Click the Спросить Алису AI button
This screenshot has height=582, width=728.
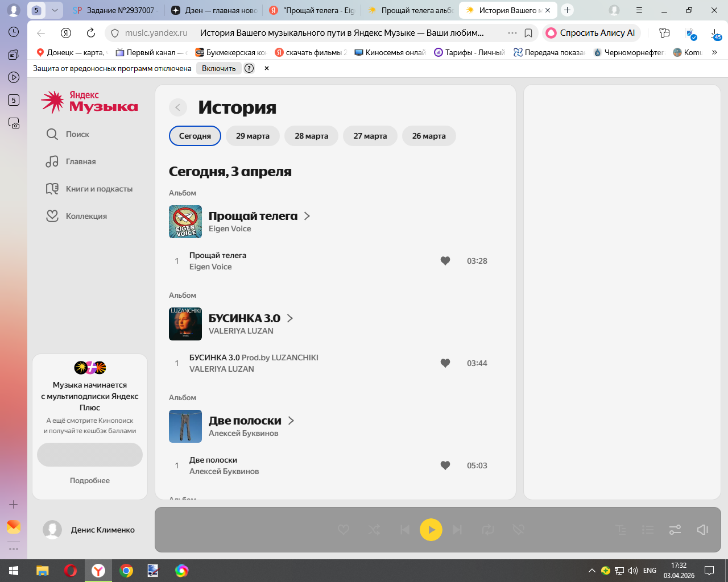tap(591, 33)
